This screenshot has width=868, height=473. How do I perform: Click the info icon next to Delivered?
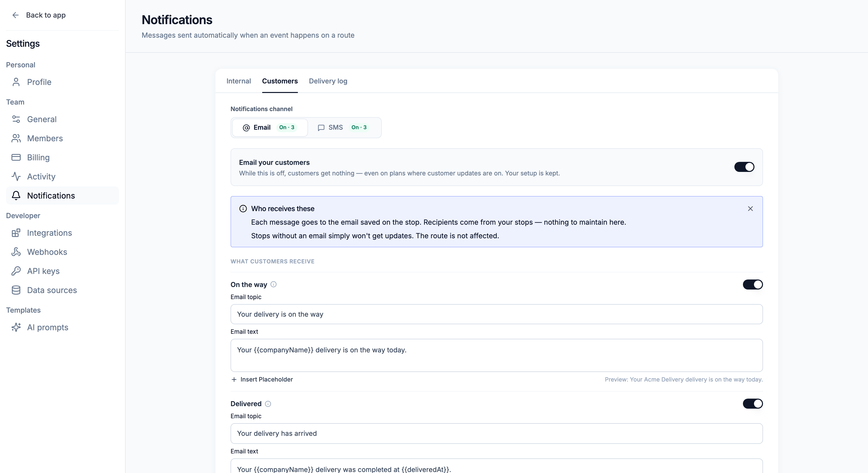point(268,404)
